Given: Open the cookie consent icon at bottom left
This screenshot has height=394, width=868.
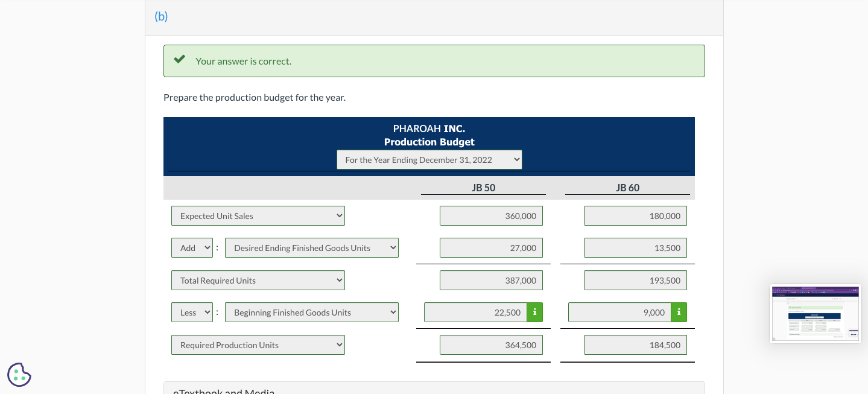Looking at the screenshot, I should tap(19, 374).
